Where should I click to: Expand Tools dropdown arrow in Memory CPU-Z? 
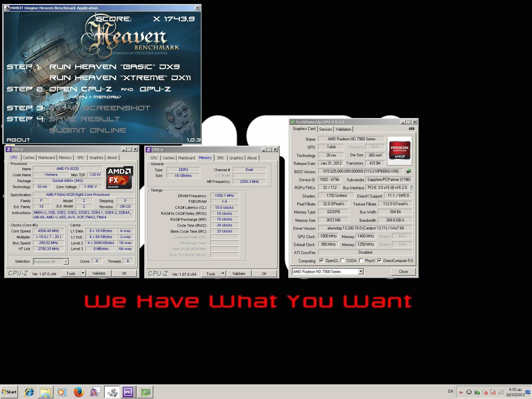(223, 274)
